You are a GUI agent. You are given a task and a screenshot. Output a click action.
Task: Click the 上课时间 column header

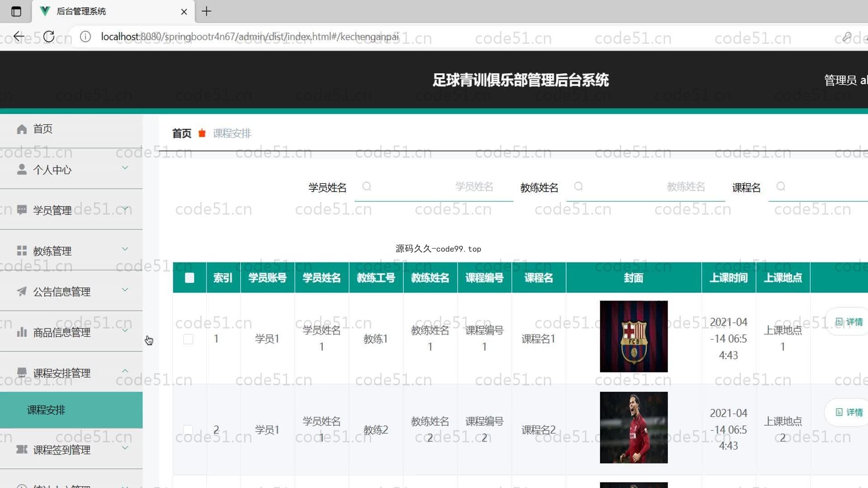coord(728,278)
